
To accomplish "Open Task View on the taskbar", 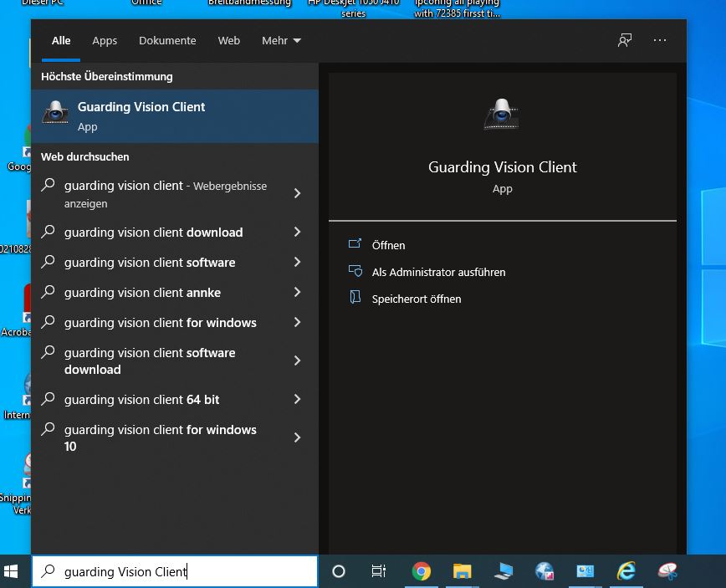I will (x=379, y=571).
